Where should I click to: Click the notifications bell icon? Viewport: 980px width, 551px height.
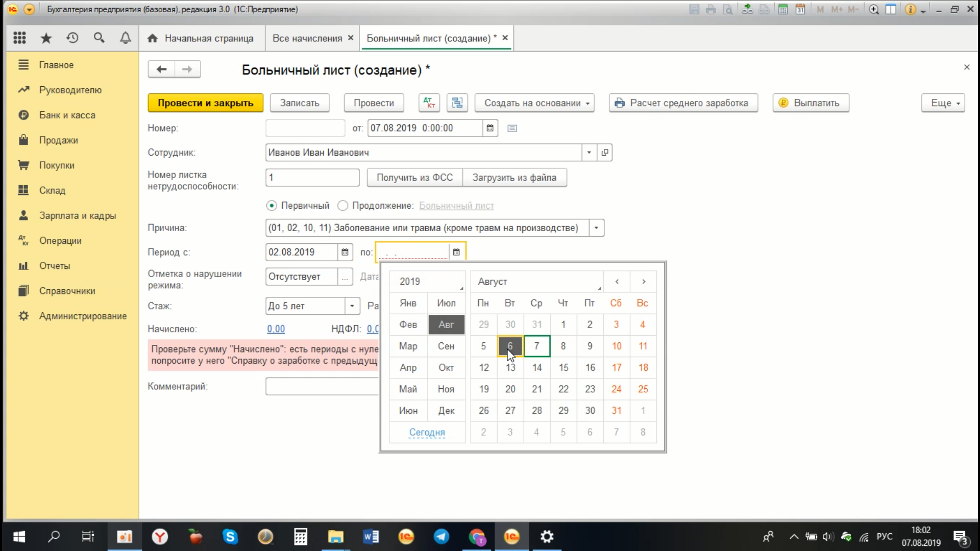pos(125,38)
